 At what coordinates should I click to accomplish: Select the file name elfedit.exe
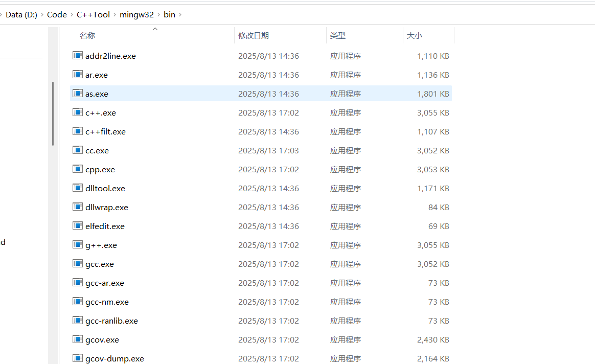tap(105, 226)
